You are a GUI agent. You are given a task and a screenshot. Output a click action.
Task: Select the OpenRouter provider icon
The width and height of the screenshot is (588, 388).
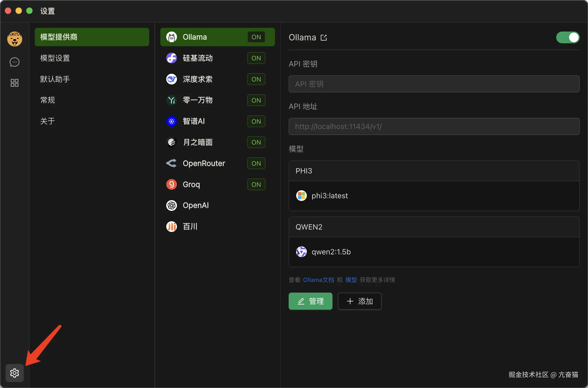click(172, 163)
